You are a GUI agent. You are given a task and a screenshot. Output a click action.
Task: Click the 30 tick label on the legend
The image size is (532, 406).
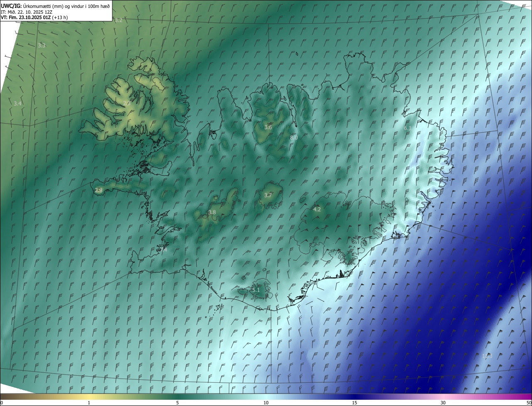coord(443,403)
